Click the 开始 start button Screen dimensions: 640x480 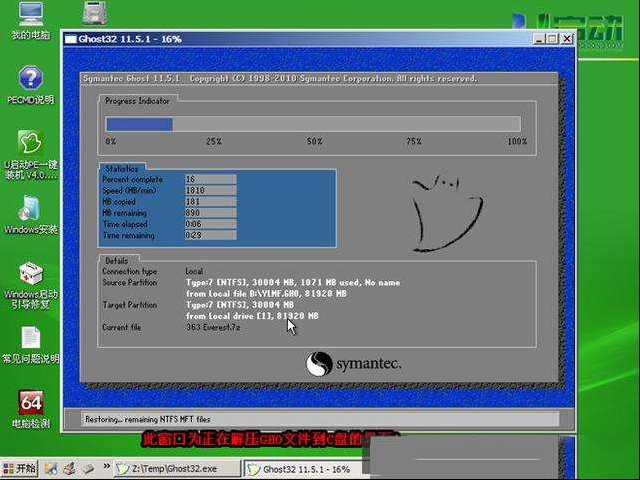[x=20, y=469]
